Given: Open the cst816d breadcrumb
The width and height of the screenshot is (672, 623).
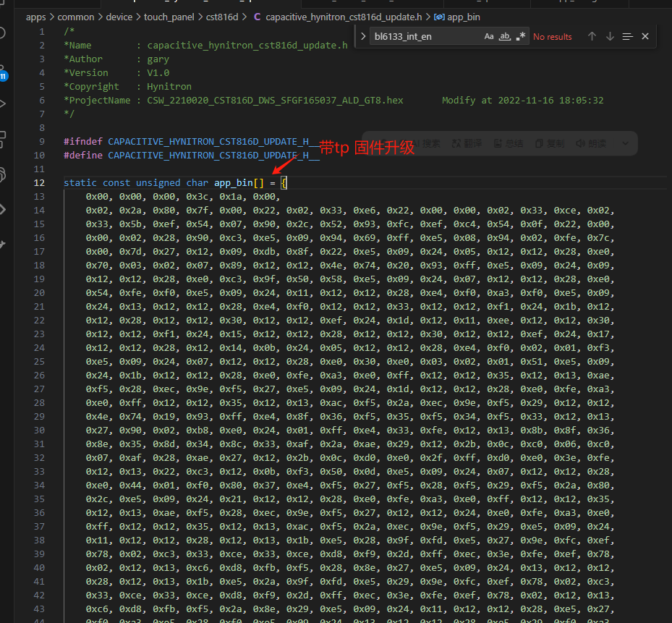Looking at the screenshot, I should 222,17.
